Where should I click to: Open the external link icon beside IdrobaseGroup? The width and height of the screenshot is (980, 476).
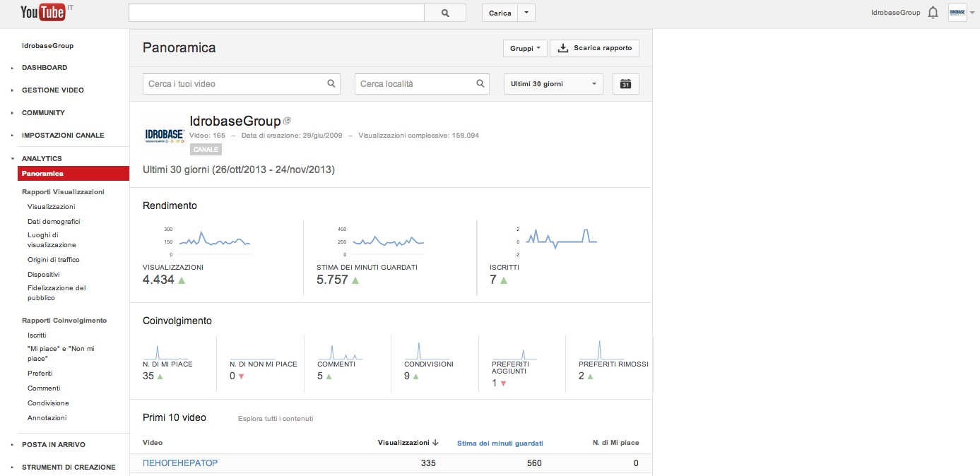(x=287, y=121)
